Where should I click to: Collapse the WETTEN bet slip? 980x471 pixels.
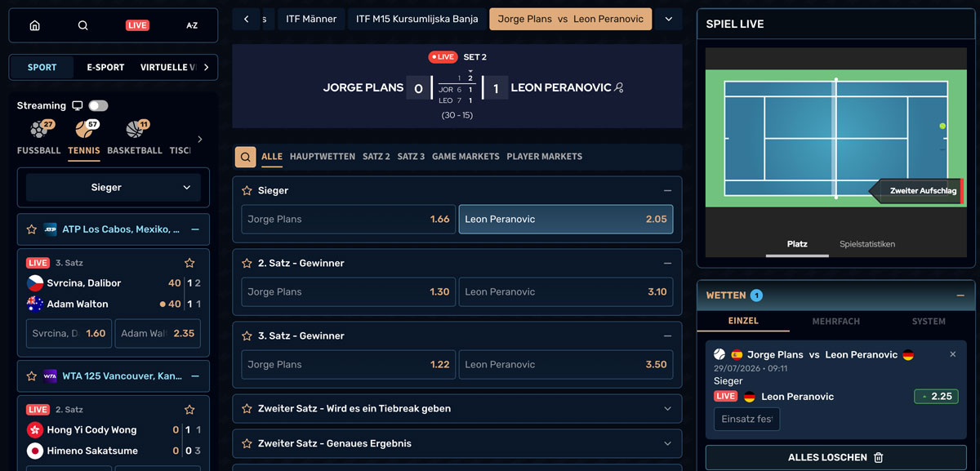pyautogui.click(x=960, y=295)
